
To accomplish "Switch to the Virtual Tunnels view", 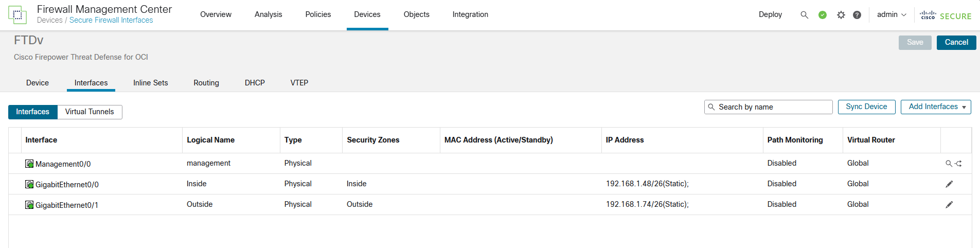I will click(90, 112).
